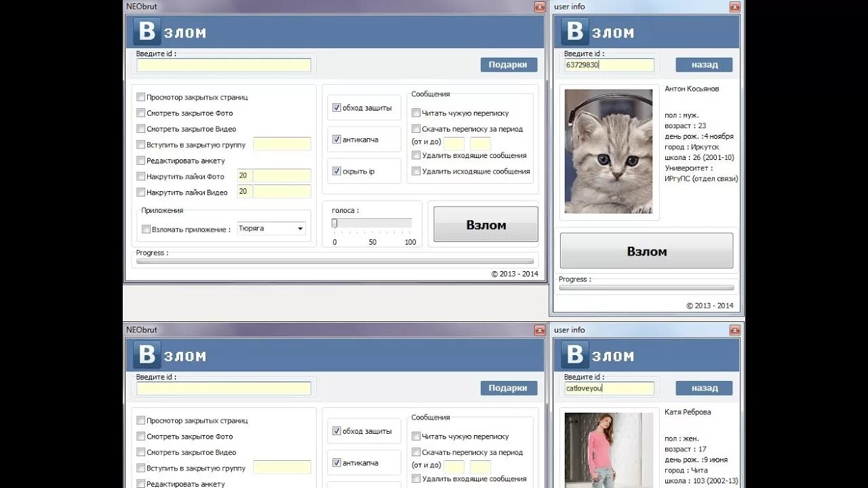Click the голоса slider handle
This screenshot has width=868, height=488.
point(334,223)
